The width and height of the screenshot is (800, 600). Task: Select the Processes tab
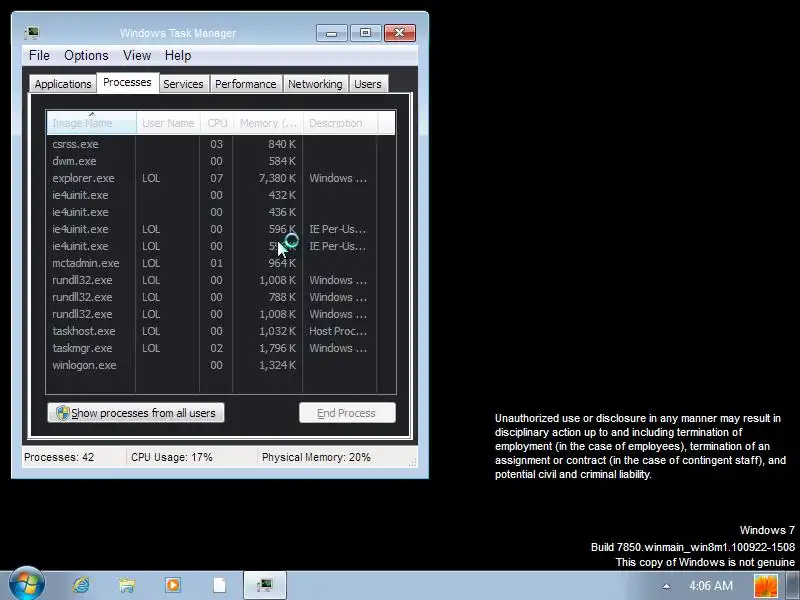point(127,82)
